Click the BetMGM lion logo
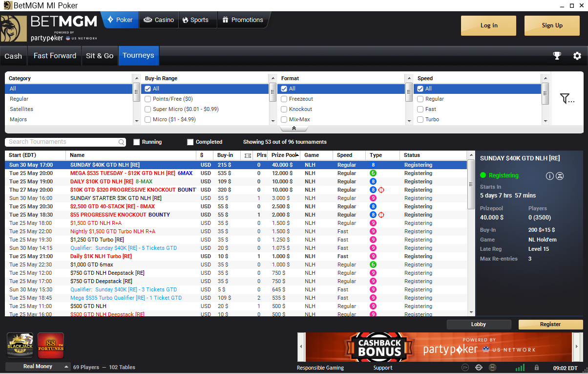The width and height of the screenshot is (588, 374). 14,28
